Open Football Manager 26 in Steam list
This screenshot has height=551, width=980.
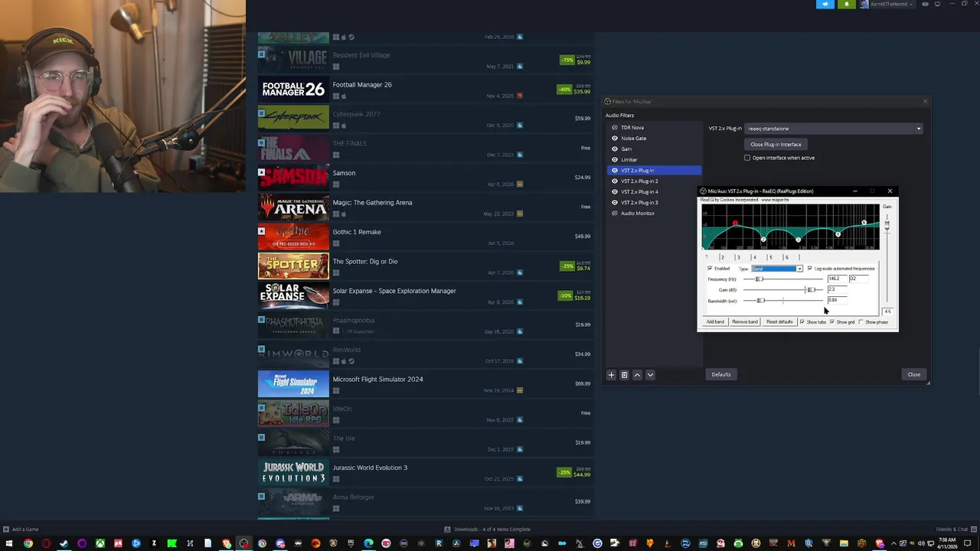coord(425,90)
